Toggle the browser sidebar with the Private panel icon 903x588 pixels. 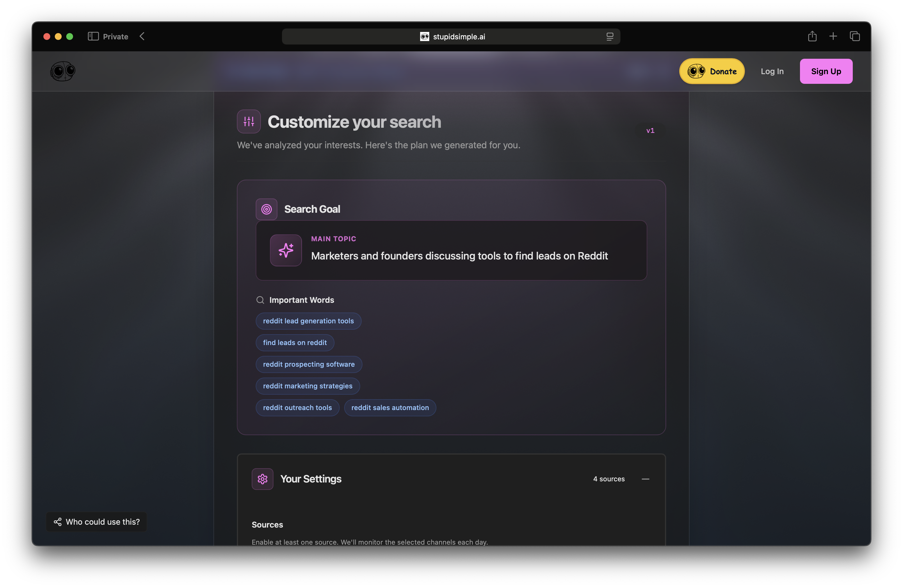[92, 36]
